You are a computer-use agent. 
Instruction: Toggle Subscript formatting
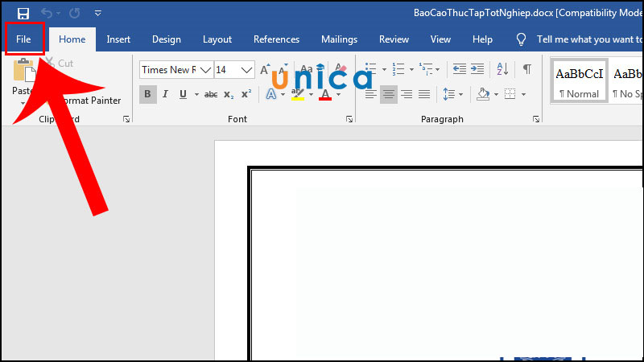(229, 95)
